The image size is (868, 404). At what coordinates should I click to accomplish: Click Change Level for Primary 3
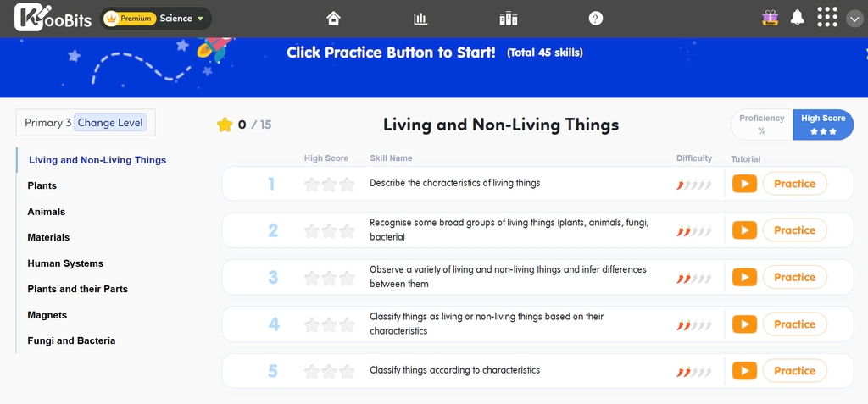[x=110, y=123]
